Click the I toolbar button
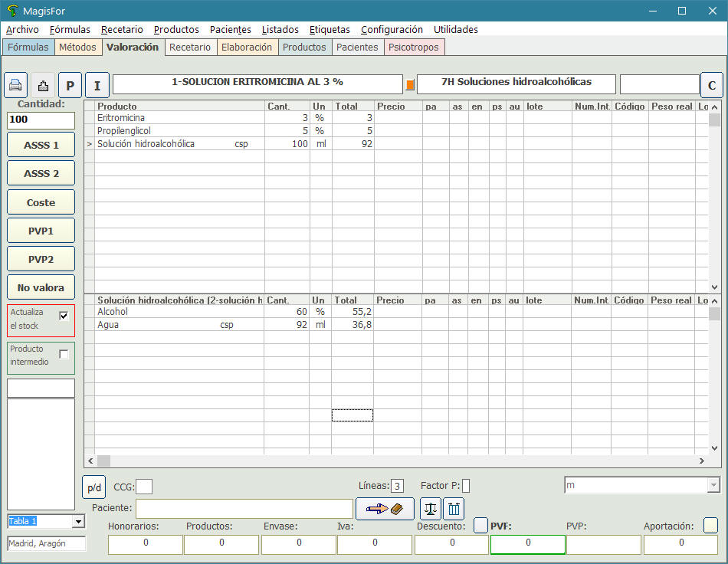 click(97, 85)
